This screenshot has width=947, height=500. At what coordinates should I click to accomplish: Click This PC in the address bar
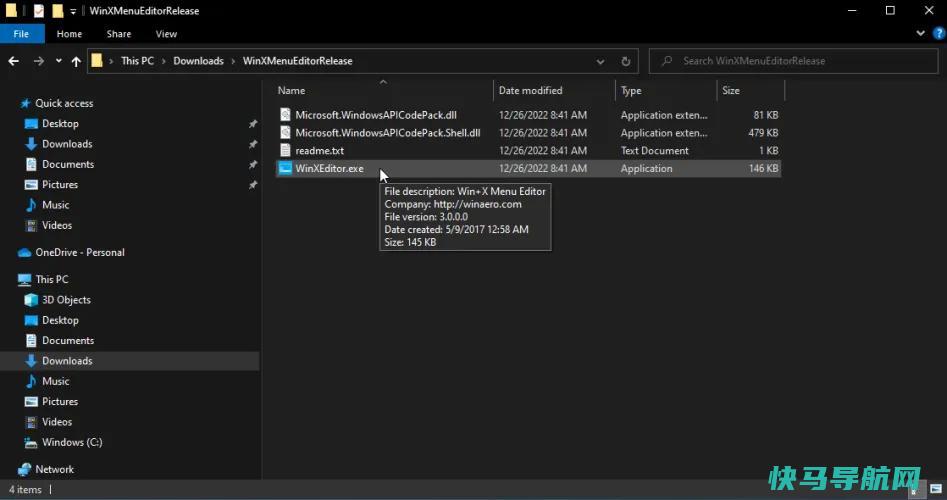137,61
